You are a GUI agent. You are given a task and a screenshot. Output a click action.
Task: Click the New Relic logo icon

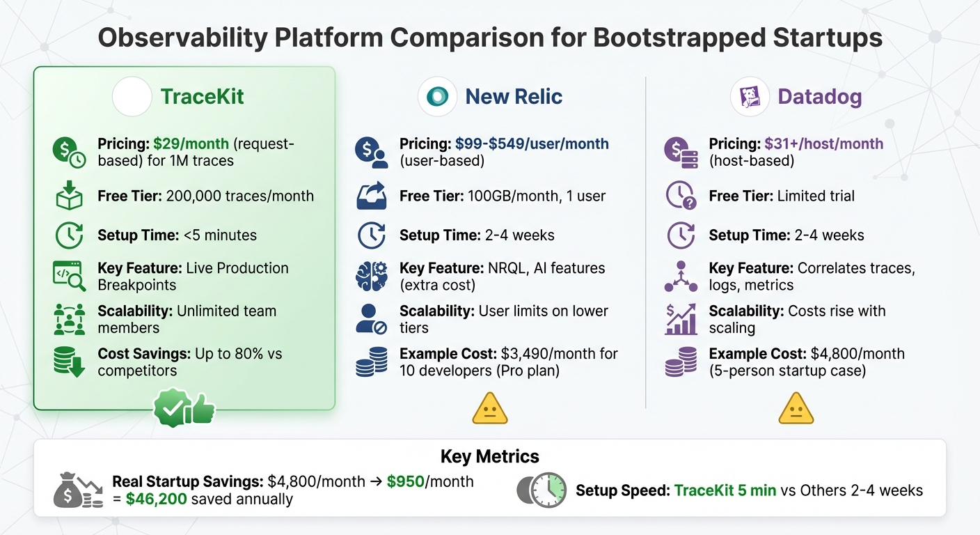(x=438, y=97)
